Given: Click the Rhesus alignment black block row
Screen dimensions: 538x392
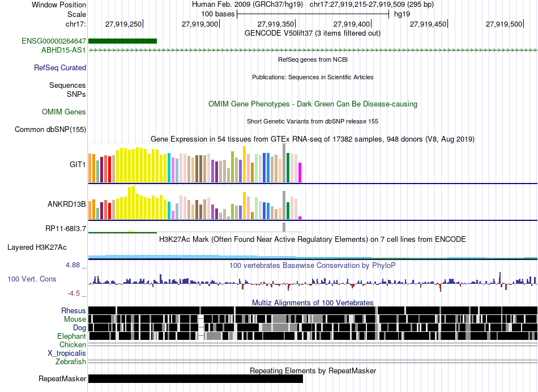Looking at the screenshot, I should [313, 310].
